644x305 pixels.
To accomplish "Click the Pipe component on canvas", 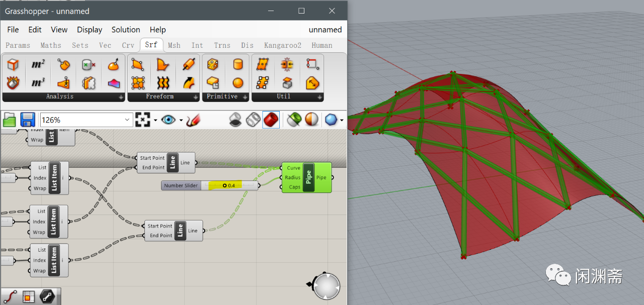I will coord(307,177).
